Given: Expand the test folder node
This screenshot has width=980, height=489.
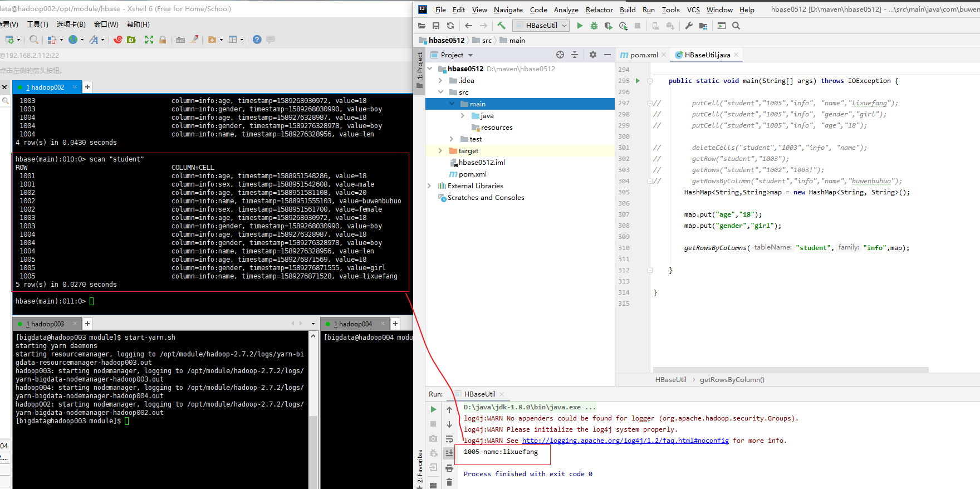Looking at the screenshot, I should tap(452, 139).
